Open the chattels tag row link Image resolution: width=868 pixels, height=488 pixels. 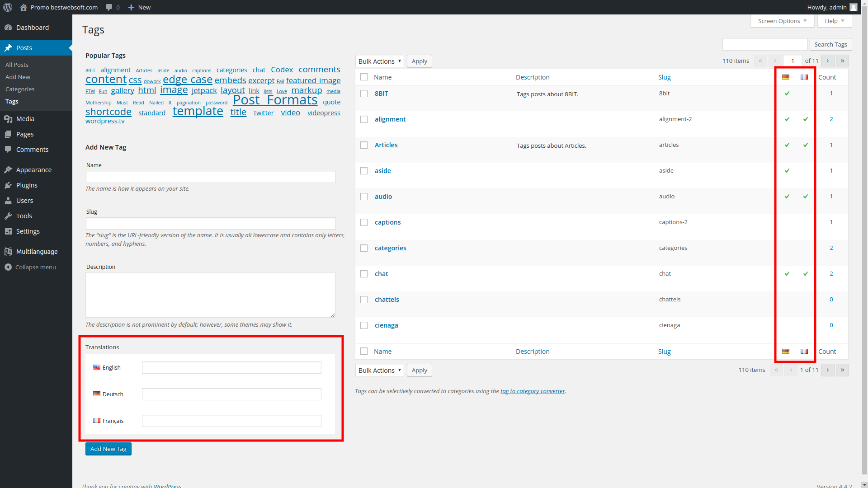pyautogui.click(x=387, y=300)
